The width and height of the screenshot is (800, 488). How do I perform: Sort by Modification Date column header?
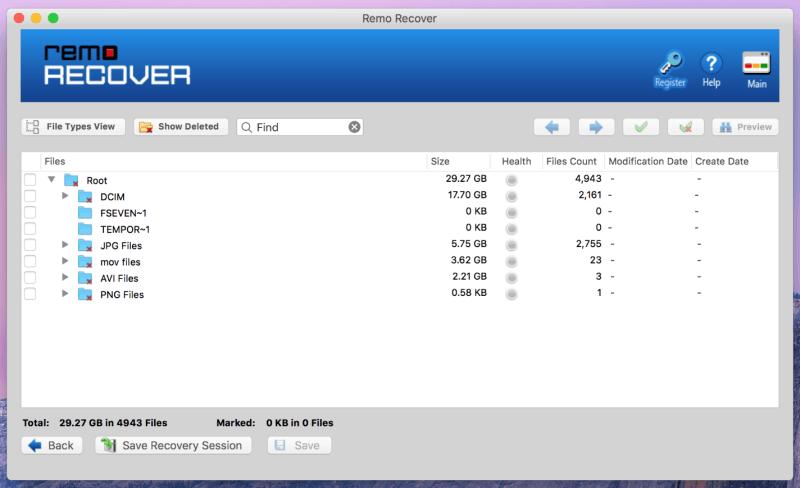[x=648, y=161]
